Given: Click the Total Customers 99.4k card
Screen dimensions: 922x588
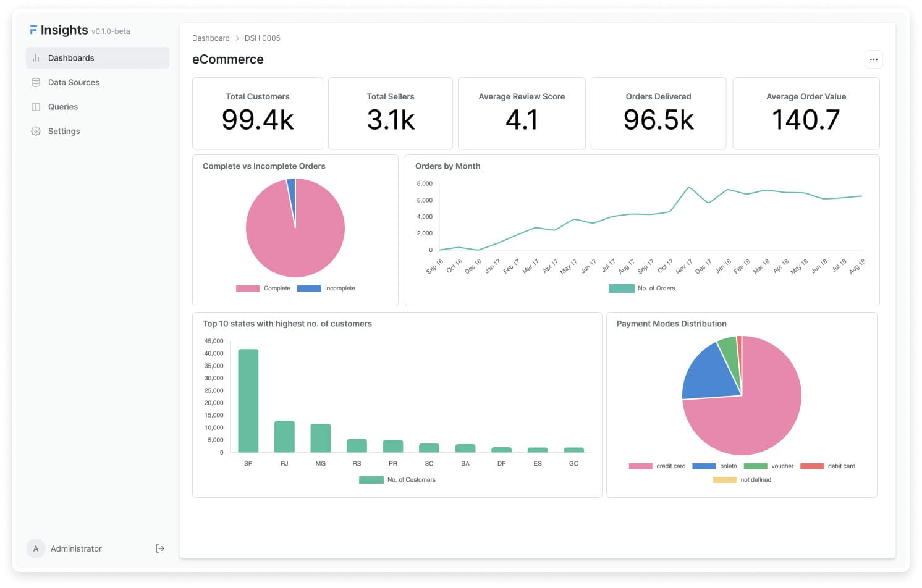Looking at the screenshot, I should 258,113.
